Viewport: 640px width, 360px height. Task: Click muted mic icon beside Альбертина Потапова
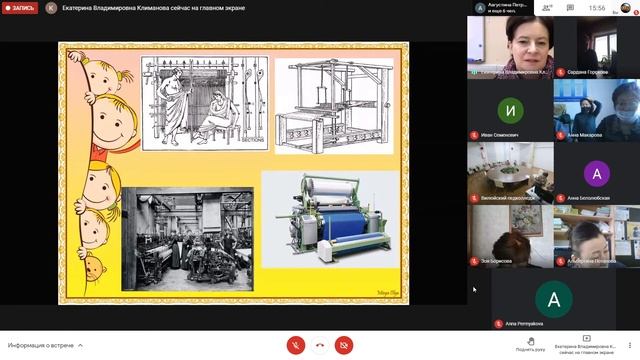pos(560,261)
